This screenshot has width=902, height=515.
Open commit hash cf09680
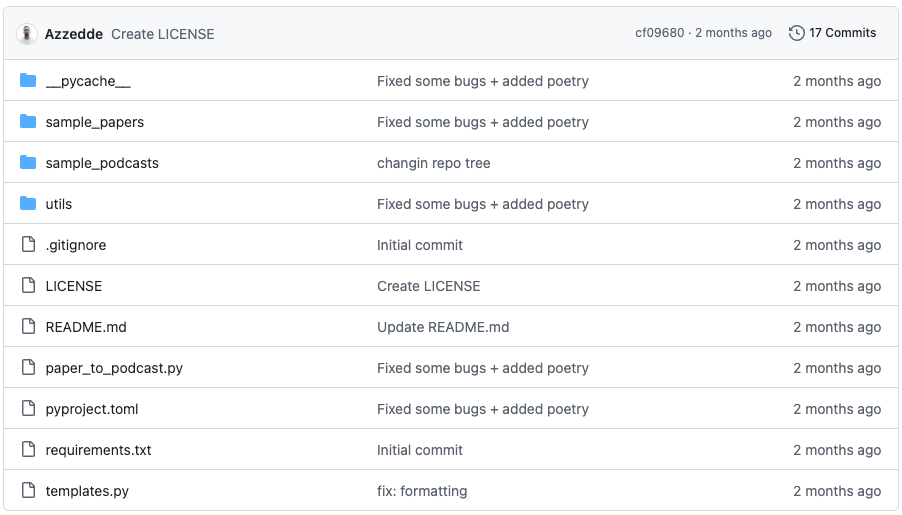(660, 33)
